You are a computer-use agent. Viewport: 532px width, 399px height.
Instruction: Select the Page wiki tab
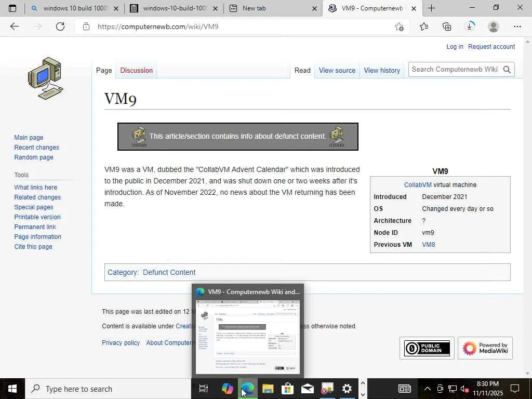[104, 70]
